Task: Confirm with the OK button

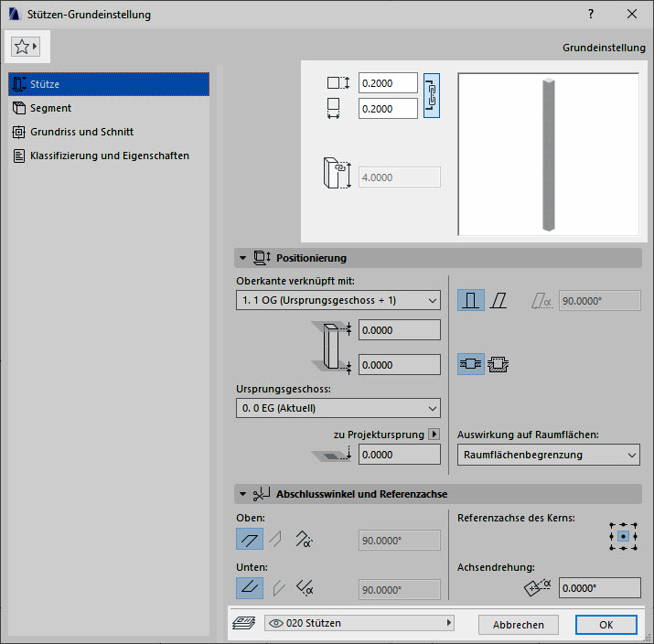Action: [606, 625]
